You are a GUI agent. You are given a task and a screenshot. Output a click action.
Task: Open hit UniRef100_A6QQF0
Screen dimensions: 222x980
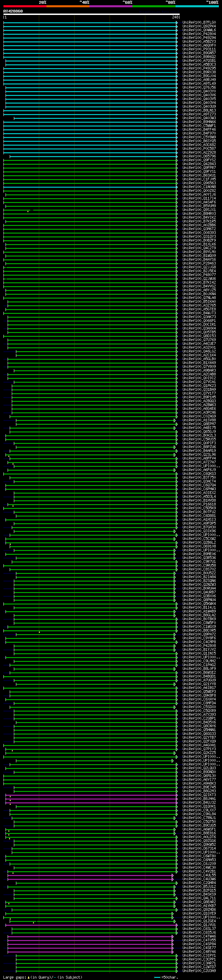click(x=199, y=45)
